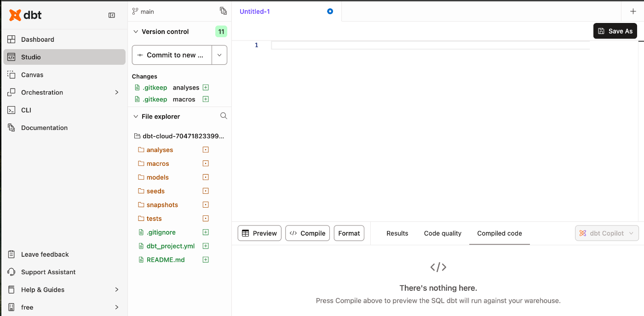The height and width of the screenshot is (316, 644).
Task: Add a new editor tab
Action: click(633, 11)
